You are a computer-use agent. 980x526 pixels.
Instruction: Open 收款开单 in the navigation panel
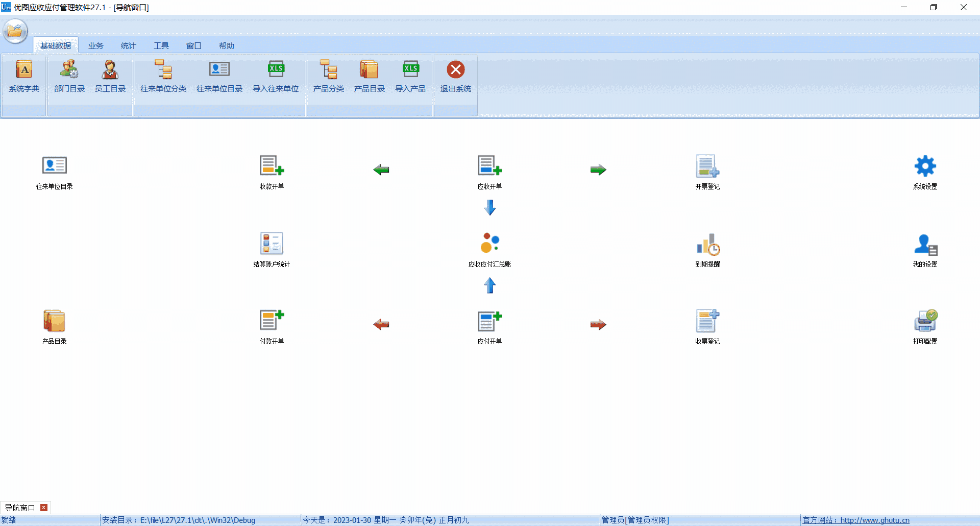[x=272, y=173]
